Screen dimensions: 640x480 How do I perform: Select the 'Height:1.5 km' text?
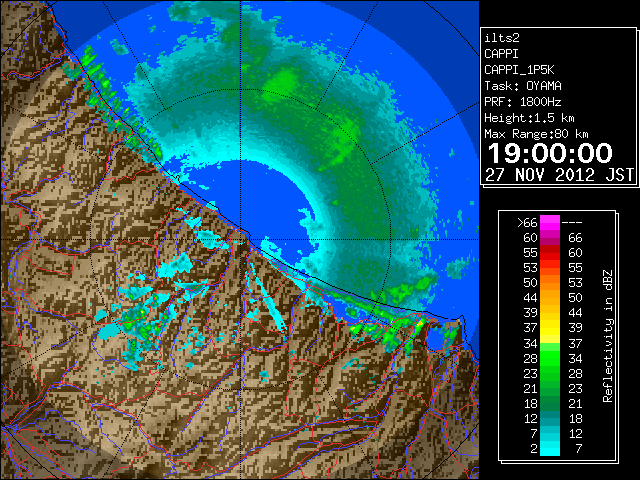click(529, 118)
